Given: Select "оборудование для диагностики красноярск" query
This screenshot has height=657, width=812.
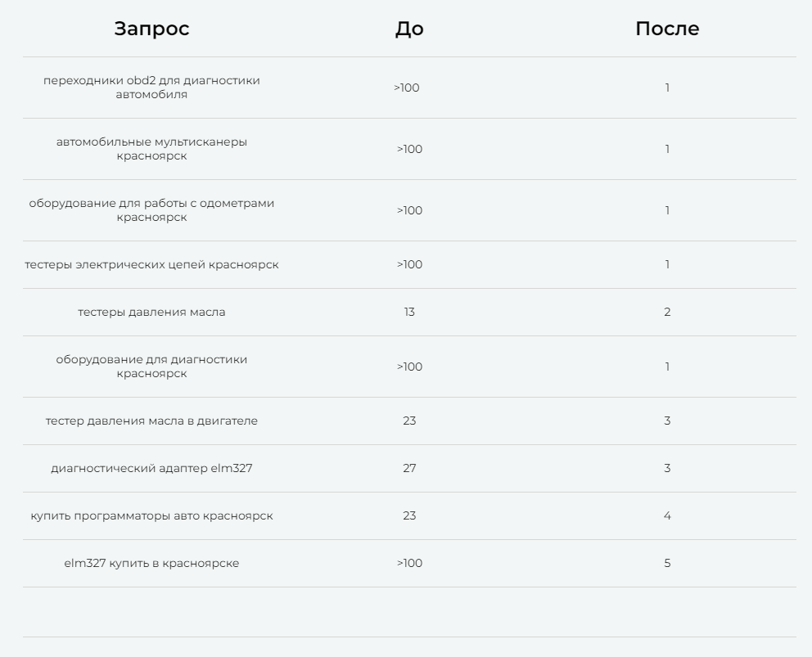Looking at the screenshot, I should pos(151,367).
